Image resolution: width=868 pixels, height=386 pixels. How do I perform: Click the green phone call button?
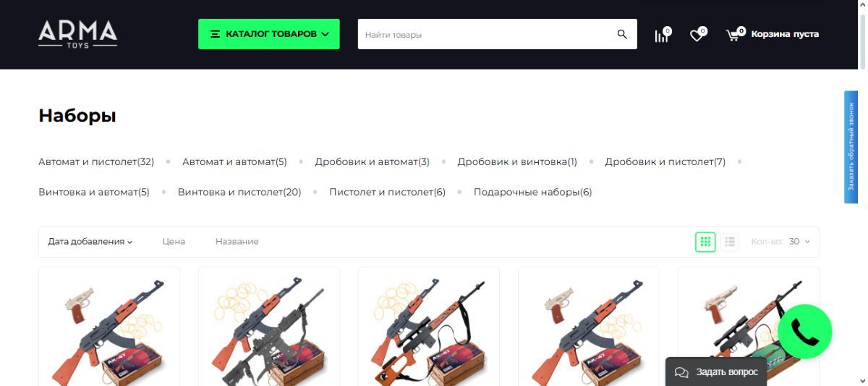[x=804, y=332]
